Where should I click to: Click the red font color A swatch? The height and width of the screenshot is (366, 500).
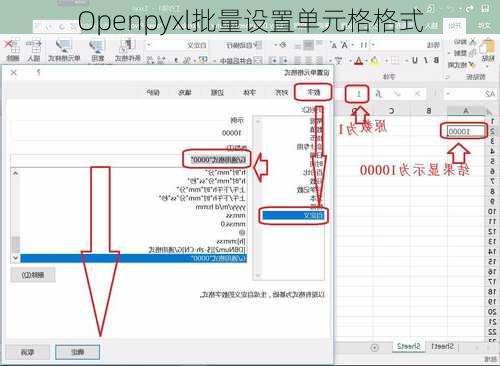358,61
